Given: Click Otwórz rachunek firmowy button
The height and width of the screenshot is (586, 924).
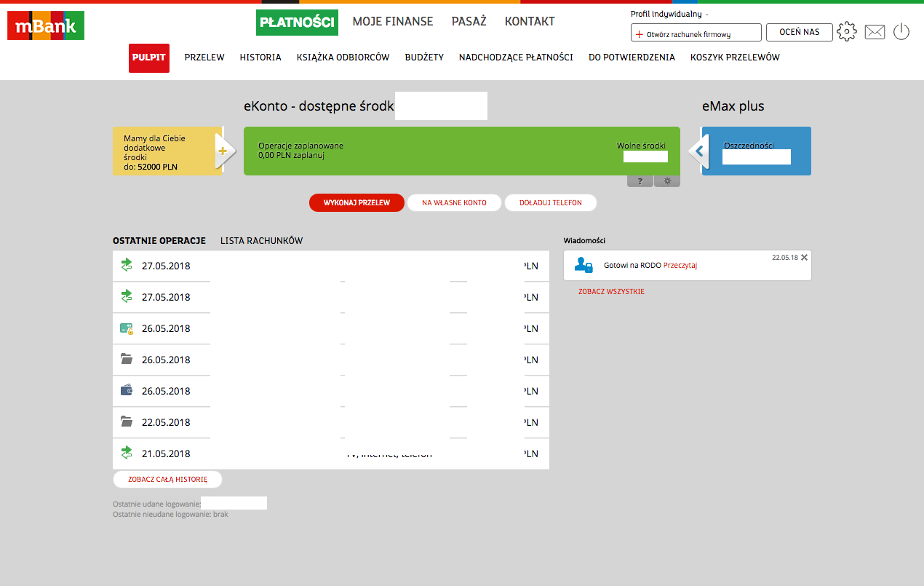Looking at the screenshot, I should (x=696, y=33).
